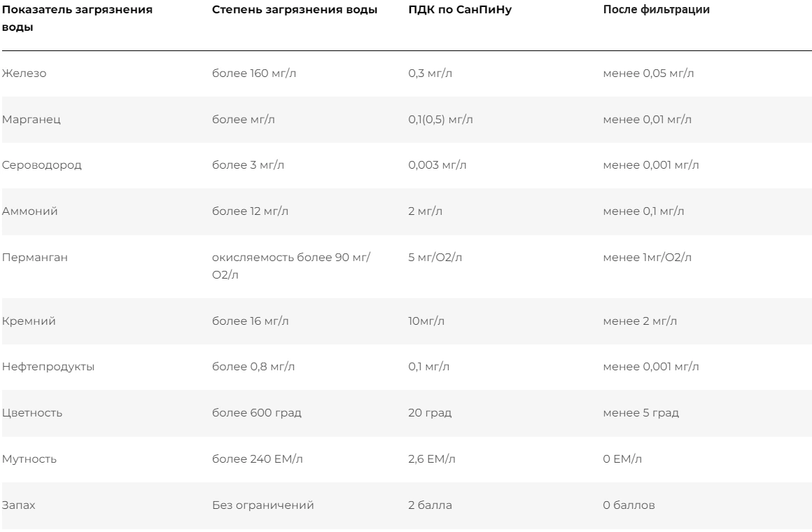Click the 'менее 0,001 мг/л' cell for Сероводород

[x=650, y=165]
